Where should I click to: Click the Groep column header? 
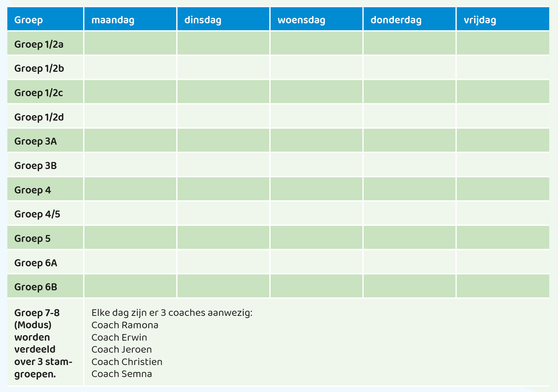pos(28,20)
